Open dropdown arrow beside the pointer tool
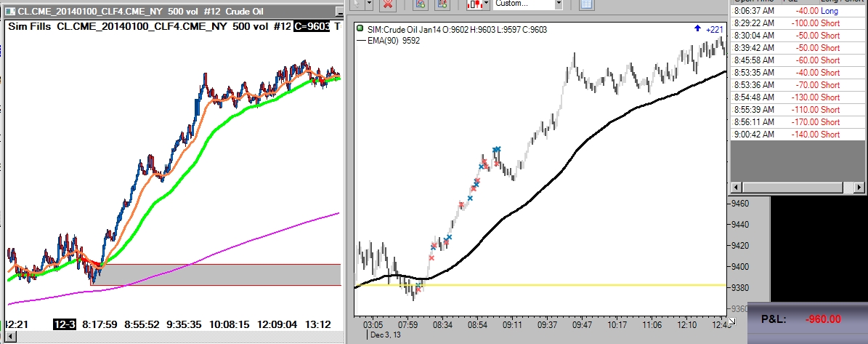Screen dimensions: 868x344 tap(369, 4)
